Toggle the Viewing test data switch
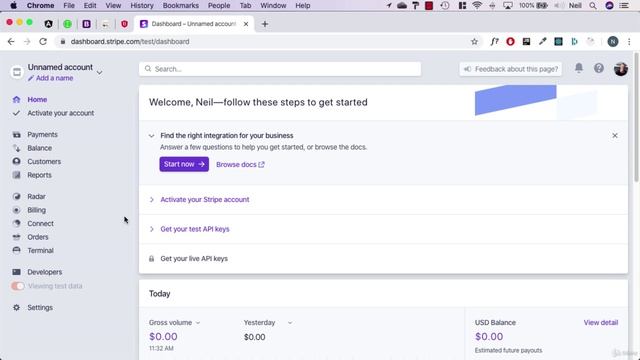This screenshot has height=360, width=640. [18, 286]
